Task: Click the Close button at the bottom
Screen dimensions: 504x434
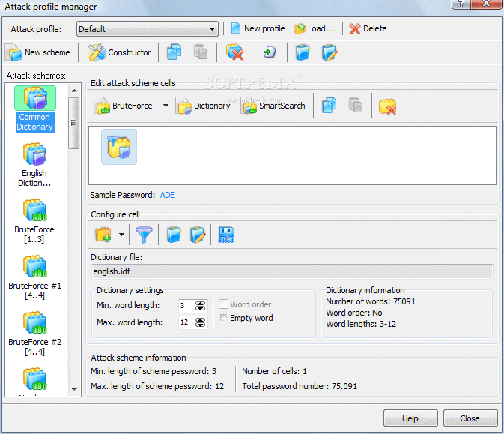Action: click(x=470, y=418)
